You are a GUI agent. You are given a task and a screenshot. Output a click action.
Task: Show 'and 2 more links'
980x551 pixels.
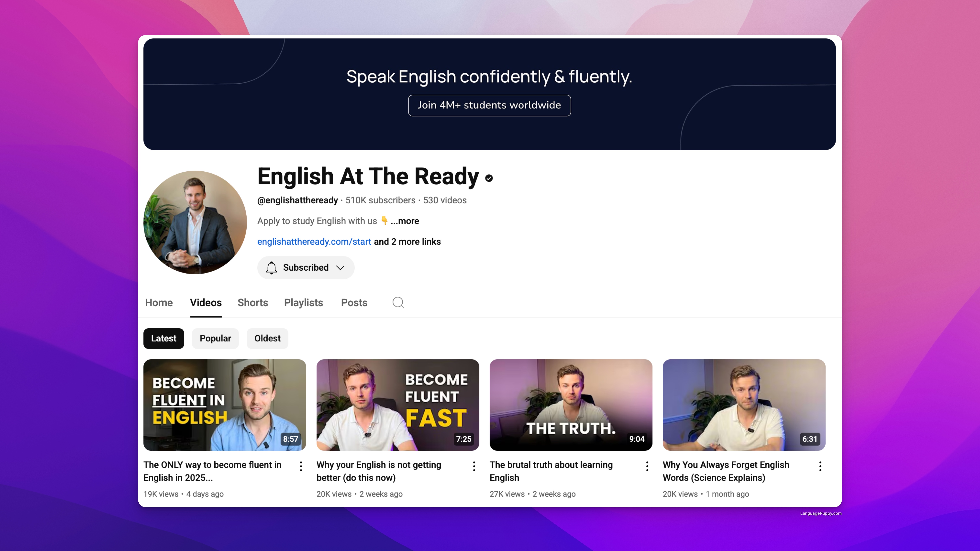coord(408,242)
